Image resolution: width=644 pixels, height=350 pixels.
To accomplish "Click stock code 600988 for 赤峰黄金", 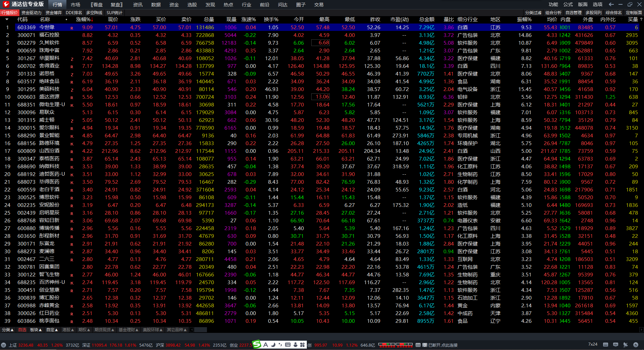I will click(x=26, y=305).
